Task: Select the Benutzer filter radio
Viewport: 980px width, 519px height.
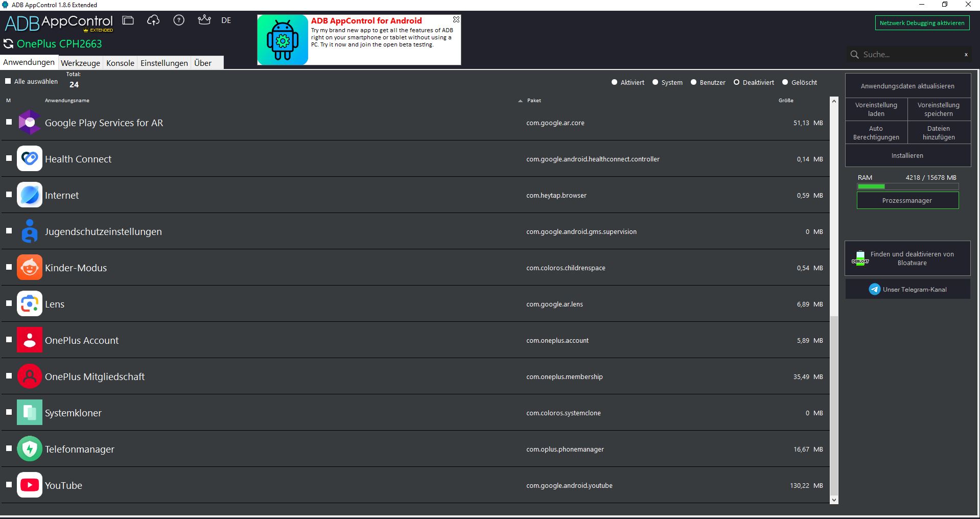Action: (x=693, y=82)
